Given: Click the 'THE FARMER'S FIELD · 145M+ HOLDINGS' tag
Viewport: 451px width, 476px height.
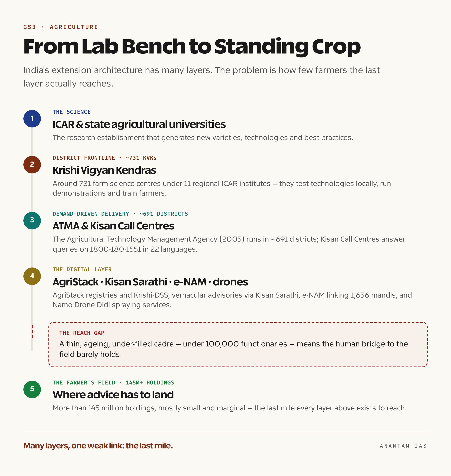Looking at the screenshot, I should (113, 383).
